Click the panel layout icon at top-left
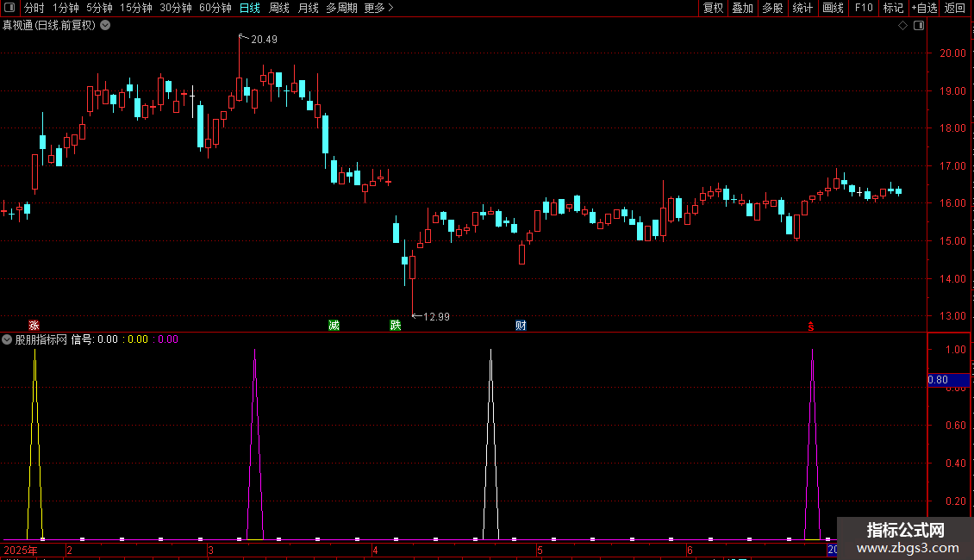This screenshot has width=974, height=560. pos(9,8)
